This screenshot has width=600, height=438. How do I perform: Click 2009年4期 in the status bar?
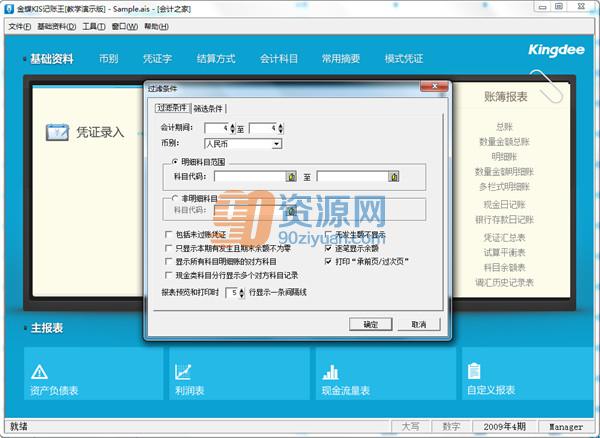(504, 427)
